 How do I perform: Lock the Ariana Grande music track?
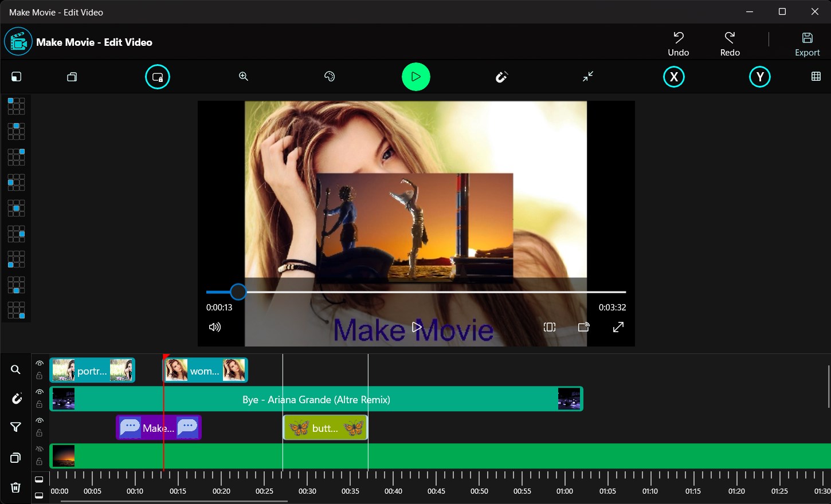(40, 404)
